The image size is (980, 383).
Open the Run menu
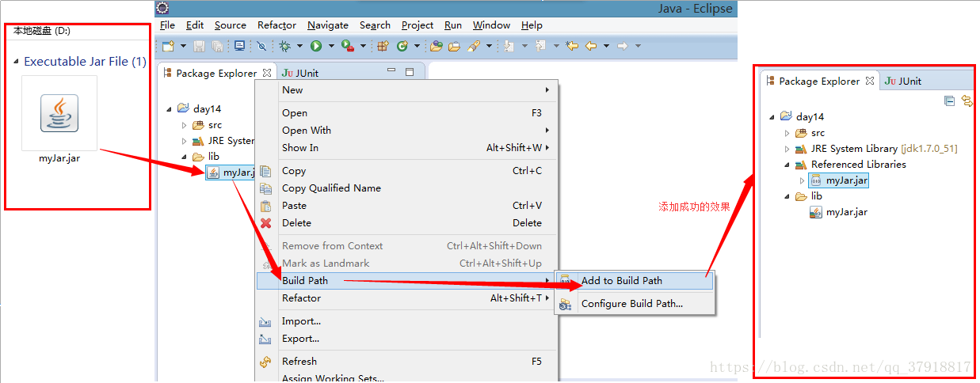[453, 25]
